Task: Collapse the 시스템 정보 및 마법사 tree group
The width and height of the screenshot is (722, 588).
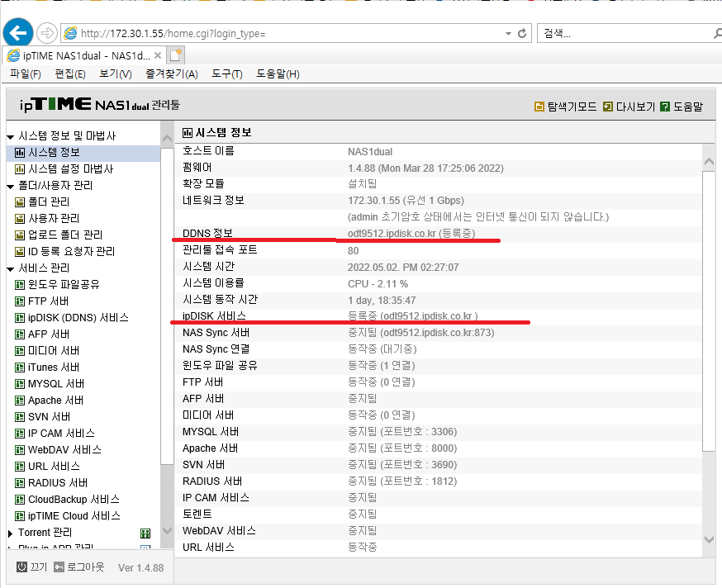Action: pos(10,137)
